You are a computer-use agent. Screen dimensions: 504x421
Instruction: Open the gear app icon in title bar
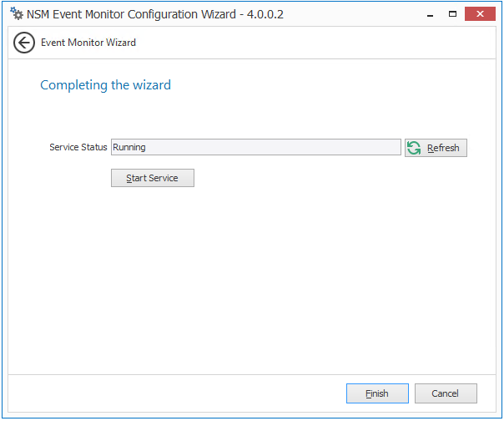point(17,13)
